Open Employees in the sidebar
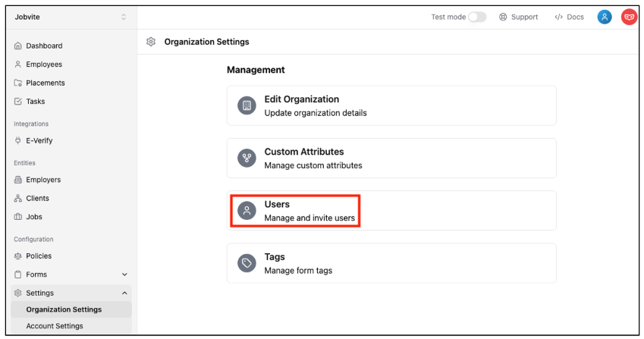The height and width of the screenshot is (339, 644). (44, 64)
